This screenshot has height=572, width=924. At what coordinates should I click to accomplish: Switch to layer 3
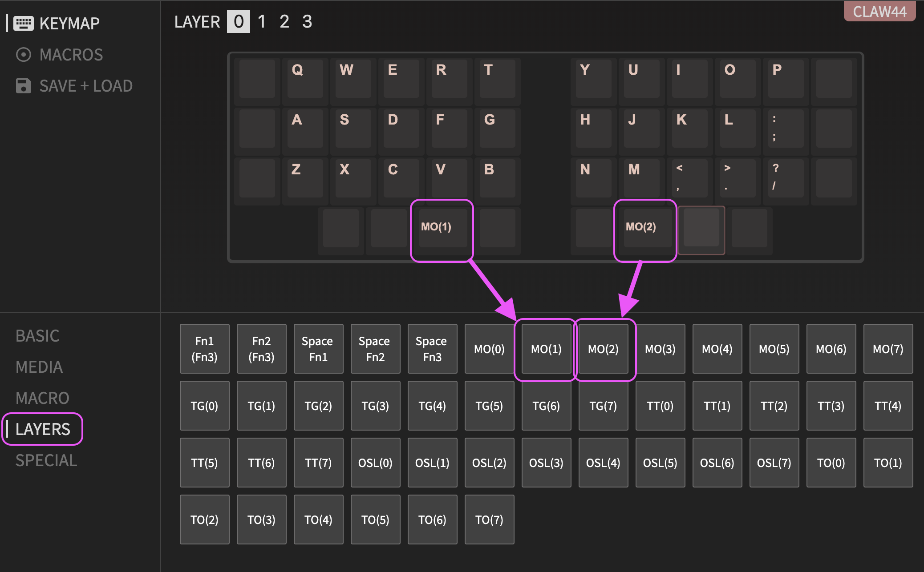point(307,21)
